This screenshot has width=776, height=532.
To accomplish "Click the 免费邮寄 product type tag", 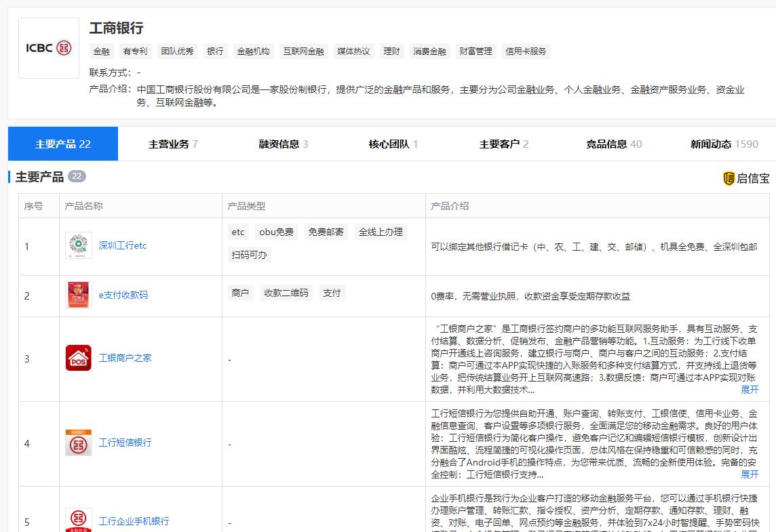I will pyautogui.click(x=326, y=232).
